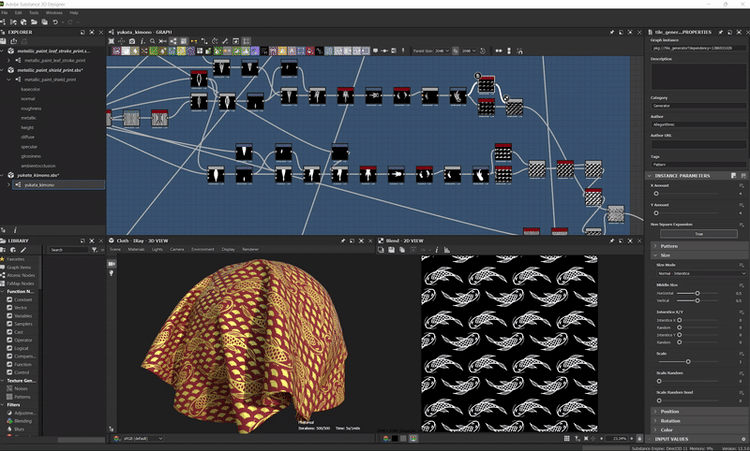Collapse the yukata_kimono.sbs package tree
The width and height of the screenshot is (750, 451).
tap(3, 175)
